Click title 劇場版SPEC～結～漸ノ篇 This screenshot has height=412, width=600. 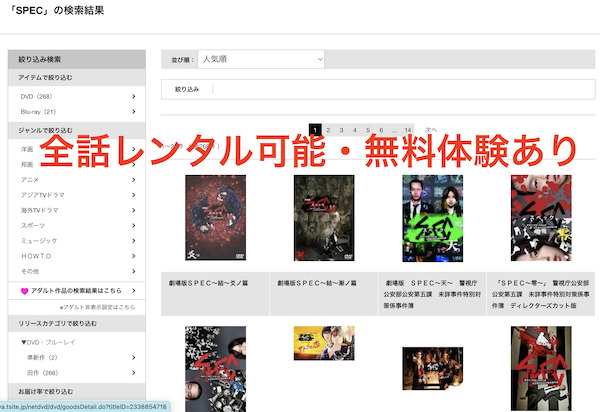tap(317, 283)
